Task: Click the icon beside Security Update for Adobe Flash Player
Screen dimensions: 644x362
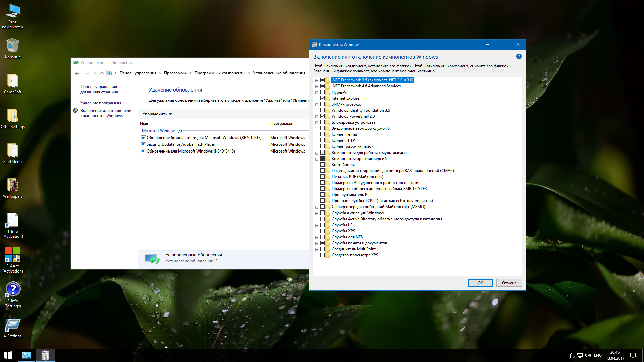Action: (143, 144)
